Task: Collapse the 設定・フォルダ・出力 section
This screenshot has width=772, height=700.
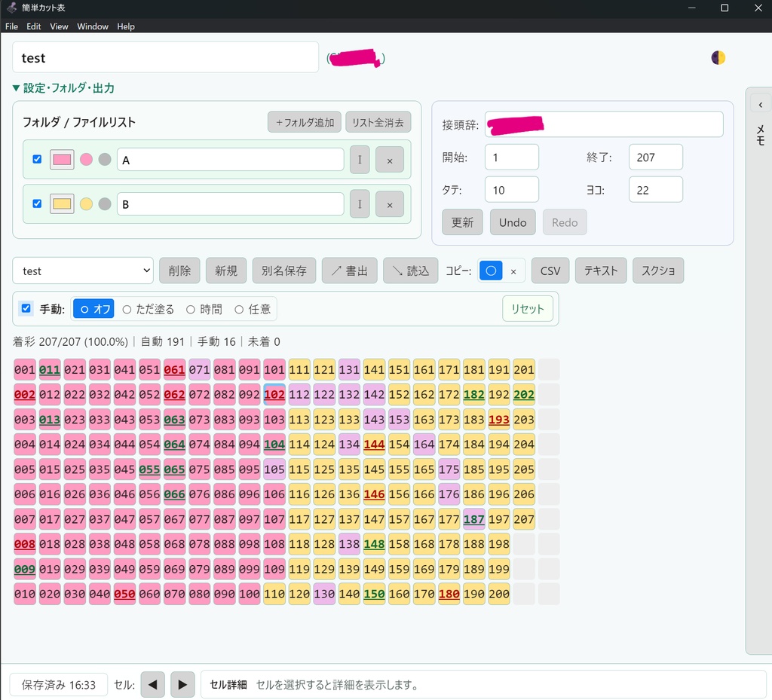Action: point(63,88)
